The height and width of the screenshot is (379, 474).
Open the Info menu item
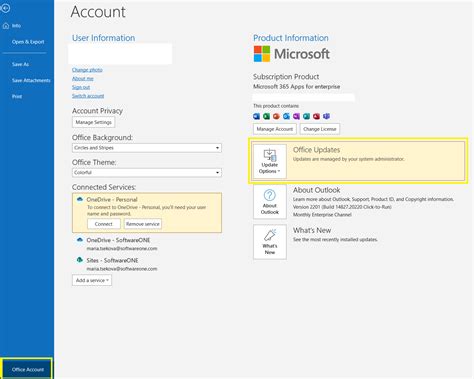(x=16, y=26)
